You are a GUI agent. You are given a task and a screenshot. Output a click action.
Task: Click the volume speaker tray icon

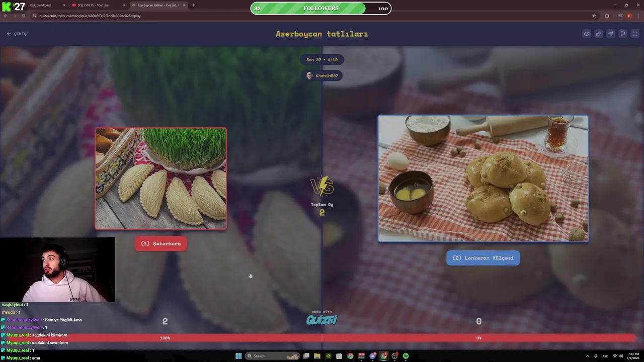621,356
